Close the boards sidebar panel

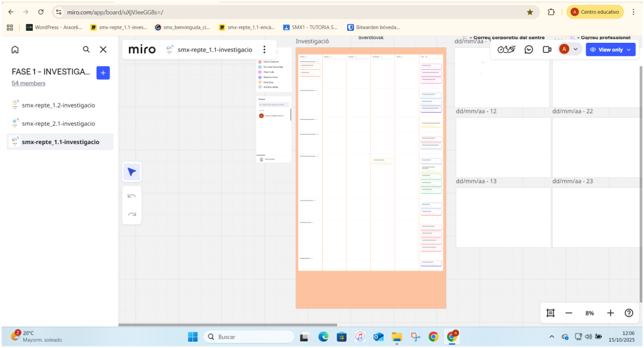click(x=103, y=50)
